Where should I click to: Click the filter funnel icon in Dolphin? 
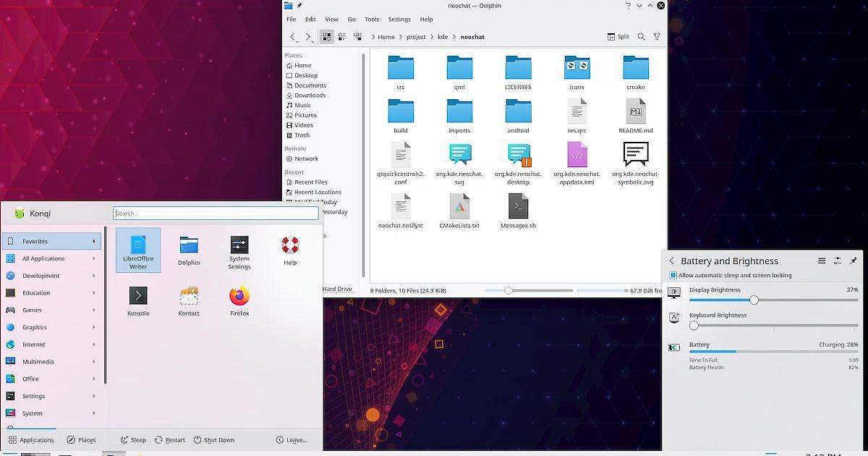(657, 36)
